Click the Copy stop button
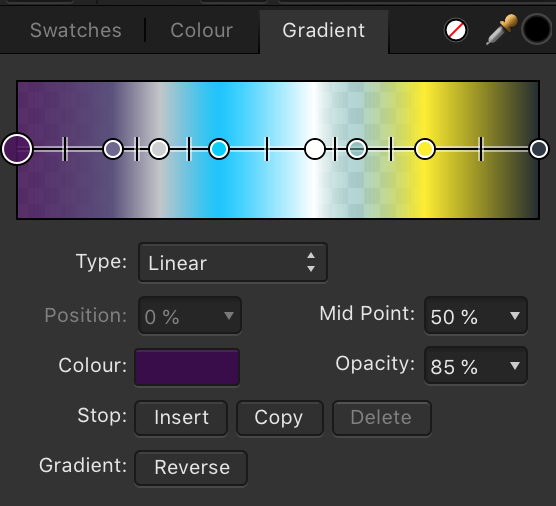556x506 pixels. [280, 418]
